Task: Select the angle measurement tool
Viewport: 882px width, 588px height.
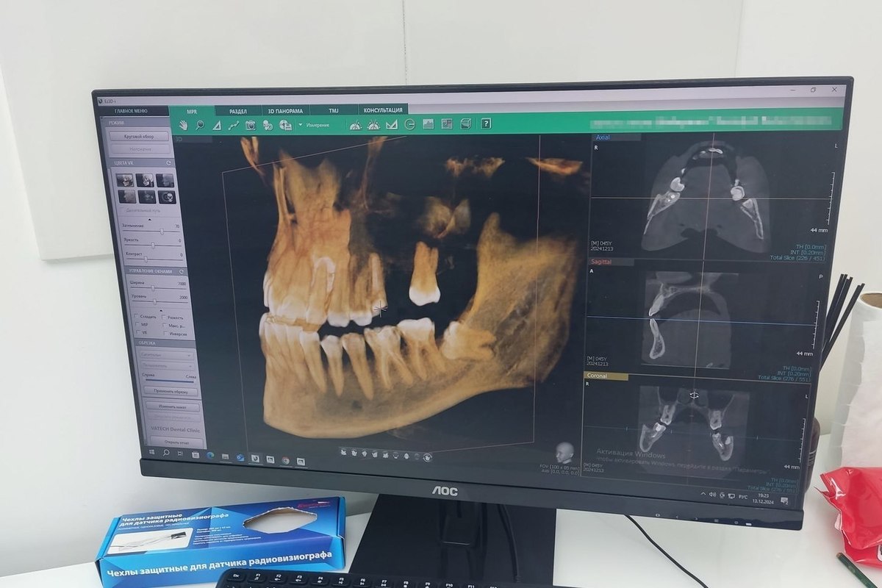Action: (217, 126)
